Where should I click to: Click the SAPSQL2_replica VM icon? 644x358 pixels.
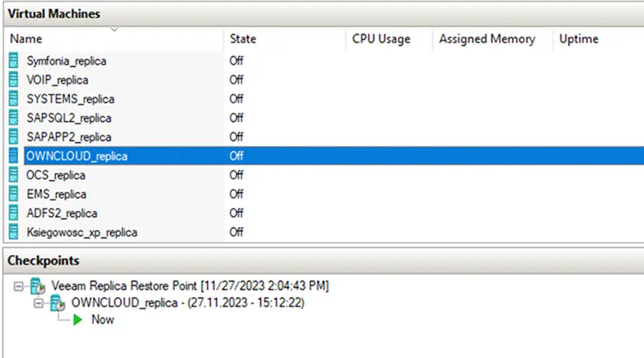tap(14, 117)
